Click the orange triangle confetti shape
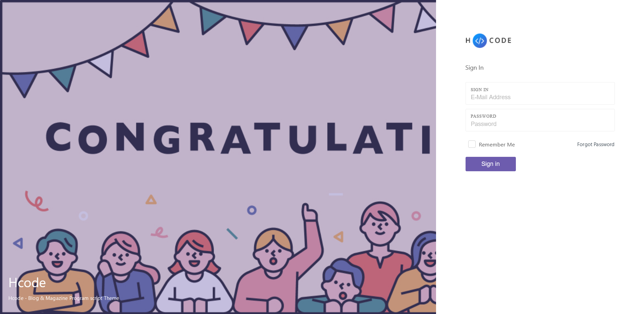 tap(151, 200)
